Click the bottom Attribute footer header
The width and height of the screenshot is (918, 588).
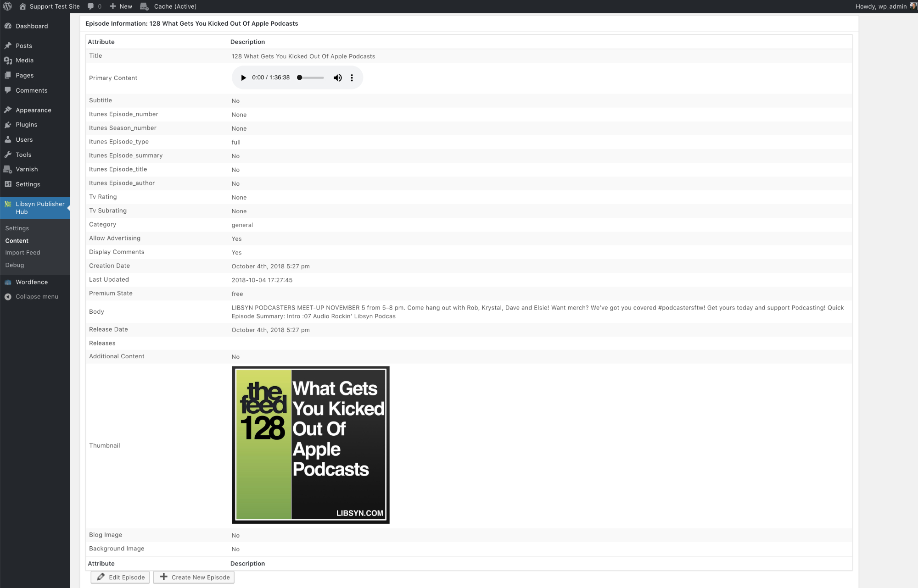pos(101,564)
